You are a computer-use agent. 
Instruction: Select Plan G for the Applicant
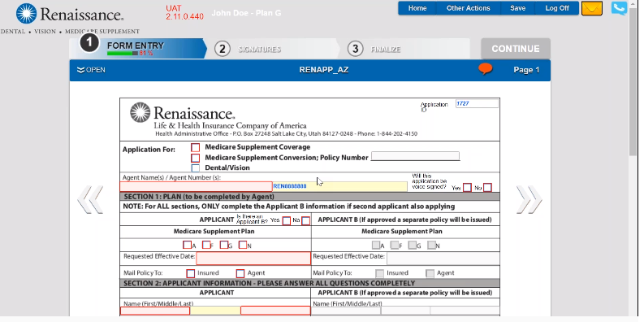pyautogui.click(x=224, y=245)
